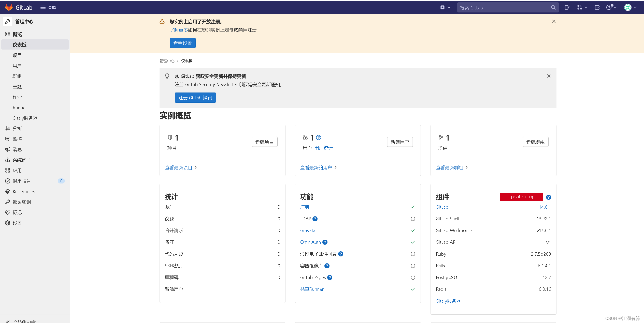The height and width of the screenshot is (323, 644).
Task: Open 系统钩子 (System Hooks) in sidebar
Action: coord(22,160)
